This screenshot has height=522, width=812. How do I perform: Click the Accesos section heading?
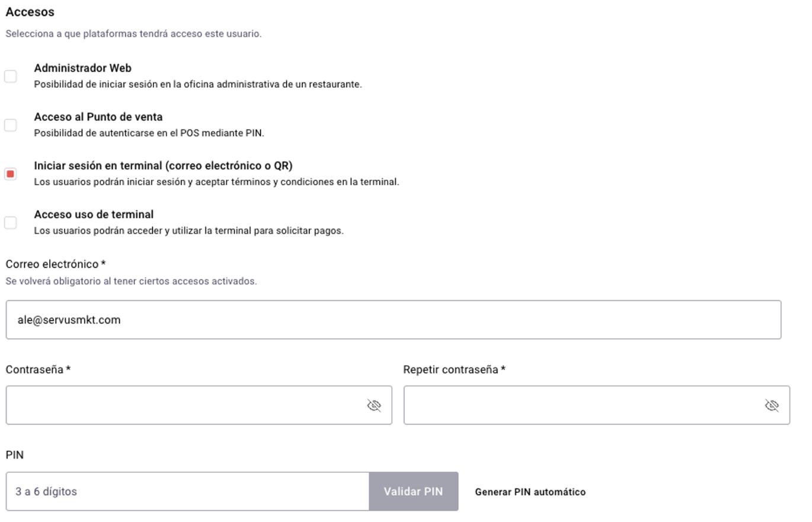(30, 12)
